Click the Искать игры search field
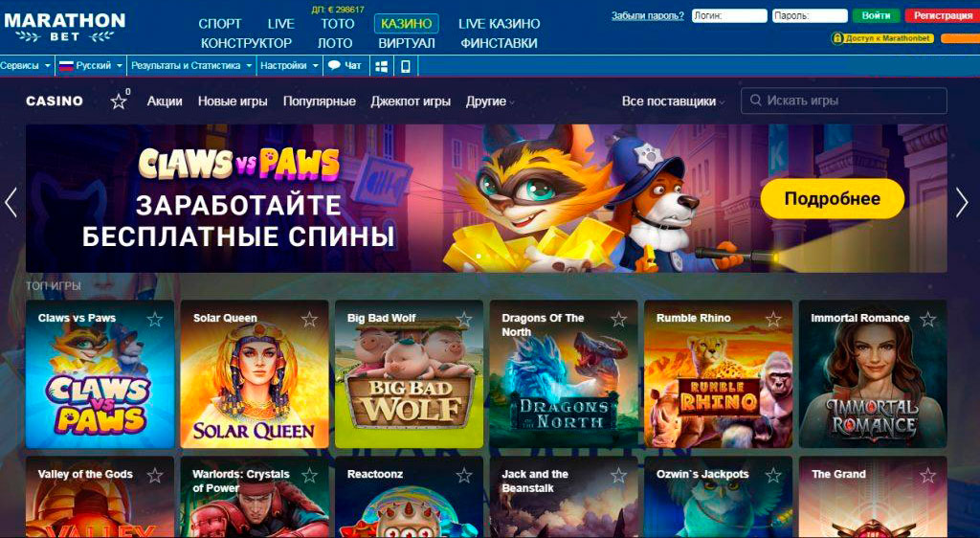The width and height of the screenshot is (980, 538). [x=844, y=101]
